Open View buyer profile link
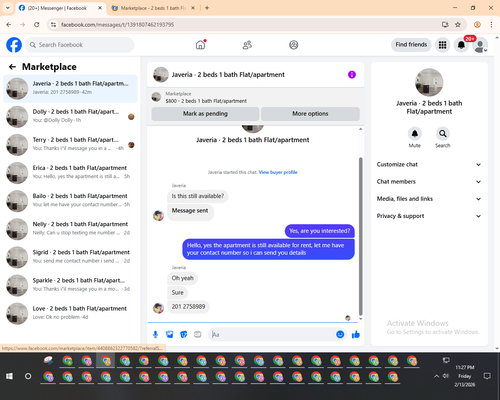Image resolution: width=500 pixels, height=400 pixels. (278, 172)
